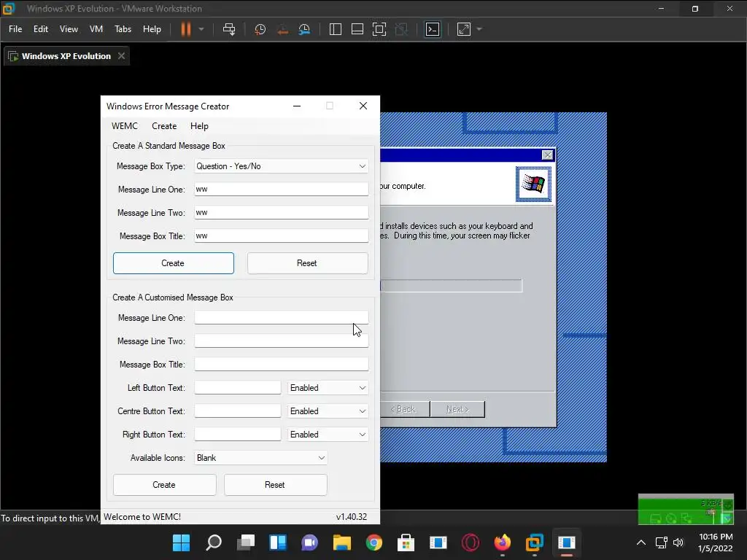
Task: Click Next in the XP setup wizard
Action: [x=457, y=409]
